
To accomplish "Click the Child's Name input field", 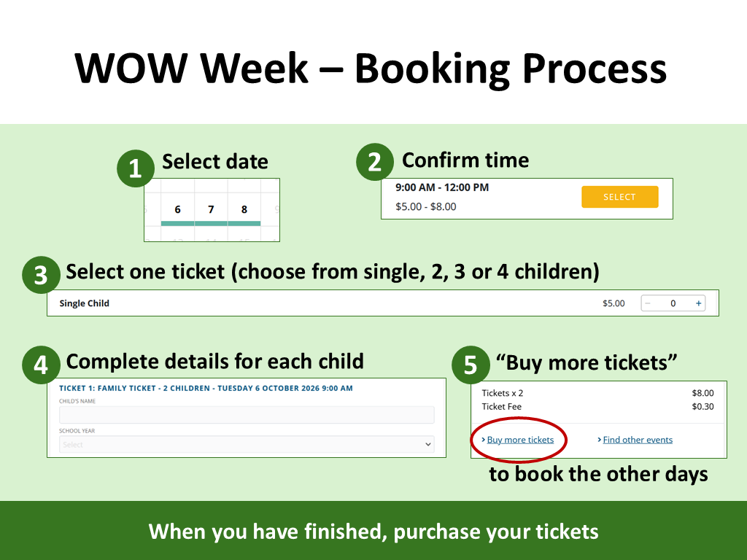I will tap(247, 415).
